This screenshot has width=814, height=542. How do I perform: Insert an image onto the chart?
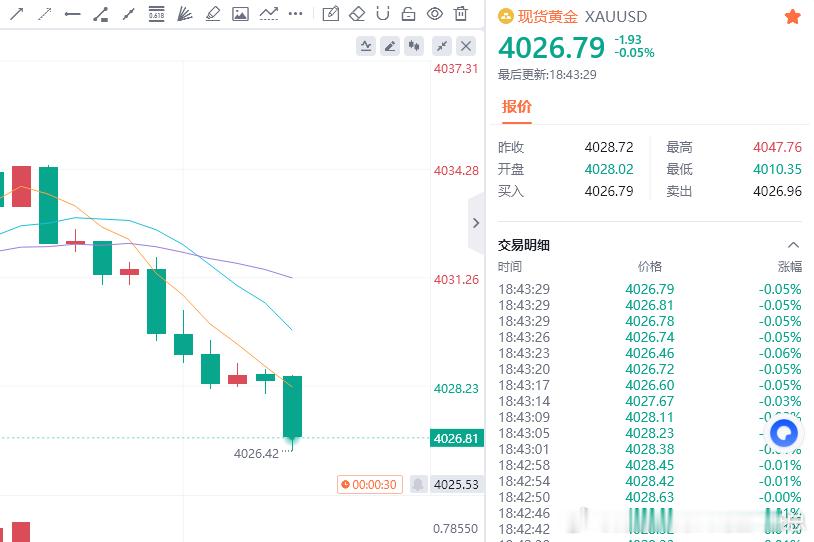click(x=240, y=14)
